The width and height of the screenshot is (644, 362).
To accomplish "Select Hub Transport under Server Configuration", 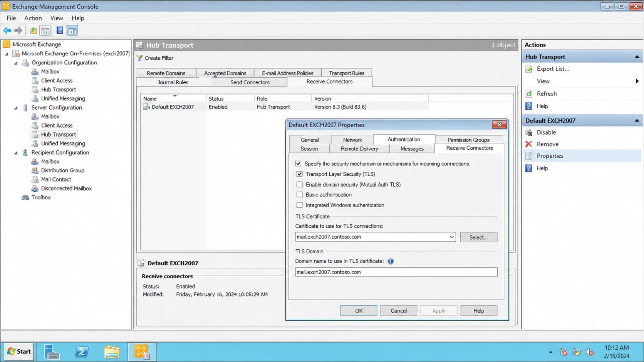I will pyautogui.click(x=59, y=135).
